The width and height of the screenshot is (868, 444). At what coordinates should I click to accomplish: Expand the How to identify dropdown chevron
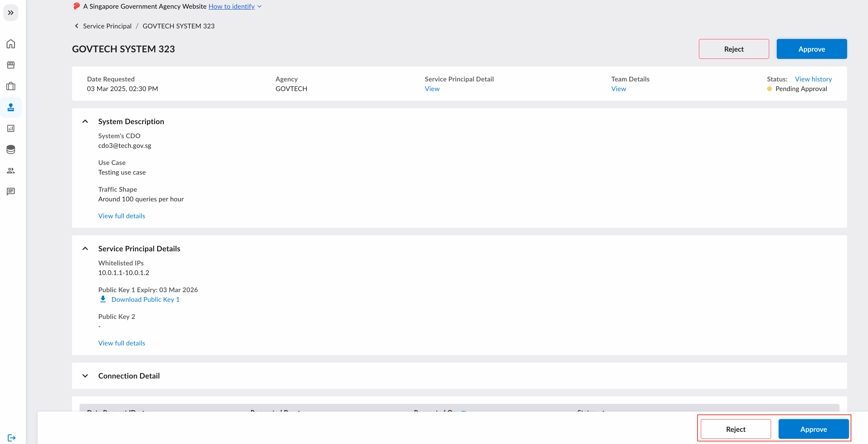coord(259,6)
